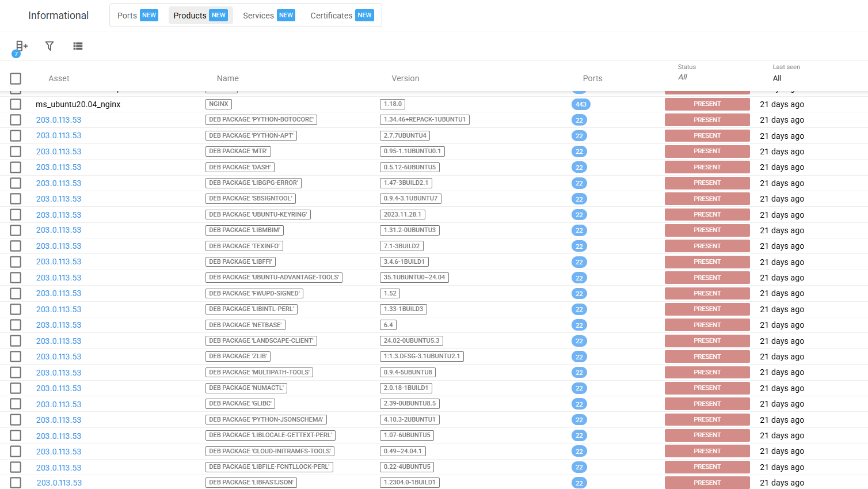
Task: Sort by the Version column header
Action: (x=405, y=78)
